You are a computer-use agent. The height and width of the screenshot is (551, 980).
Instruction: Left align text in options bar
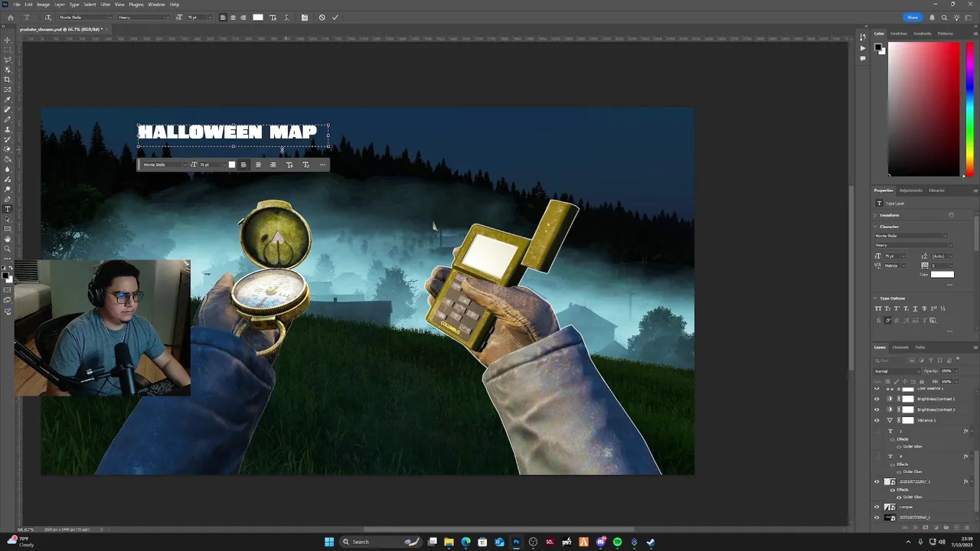pos(224,17)
